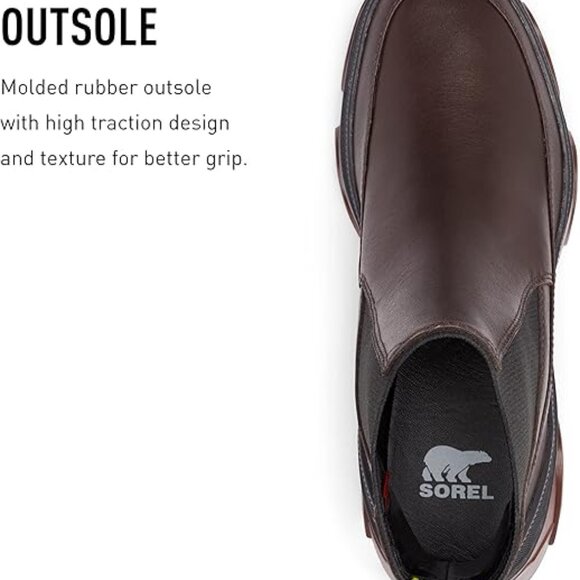The width and height of the screenshot is (580, 580).
Task: Click the word 'Molded' in the description
Action: tap(34, 88)
